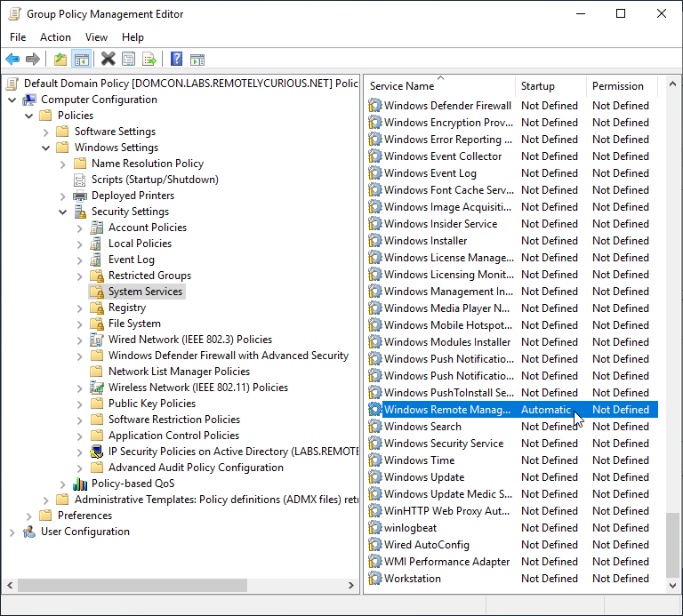Click the tree pane scroll-right arrow

click(350, 585)
